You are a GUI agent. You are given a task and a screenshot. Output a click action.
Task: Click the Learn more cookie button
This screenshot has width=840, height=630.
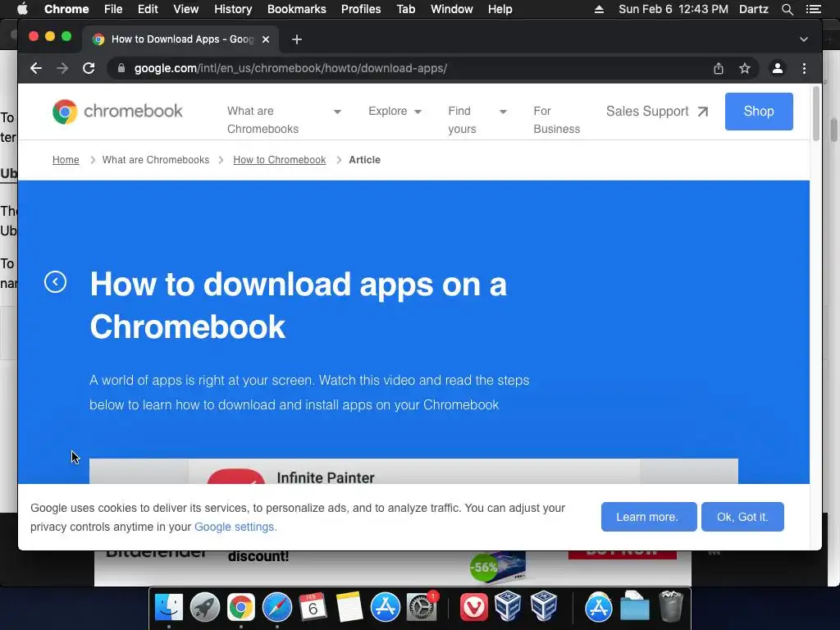click(649, 517)
